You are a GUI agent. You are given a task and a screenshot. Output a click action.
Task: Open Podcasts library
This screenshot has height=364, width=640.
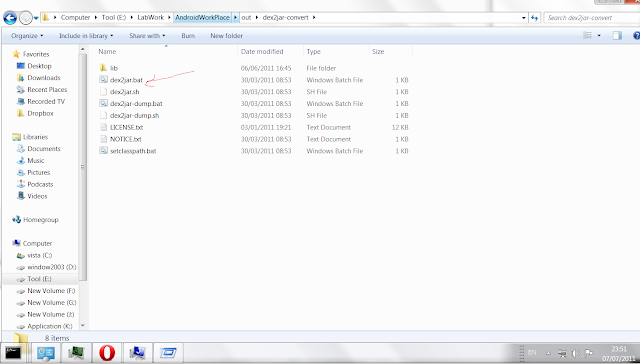[x=40, y=184]
